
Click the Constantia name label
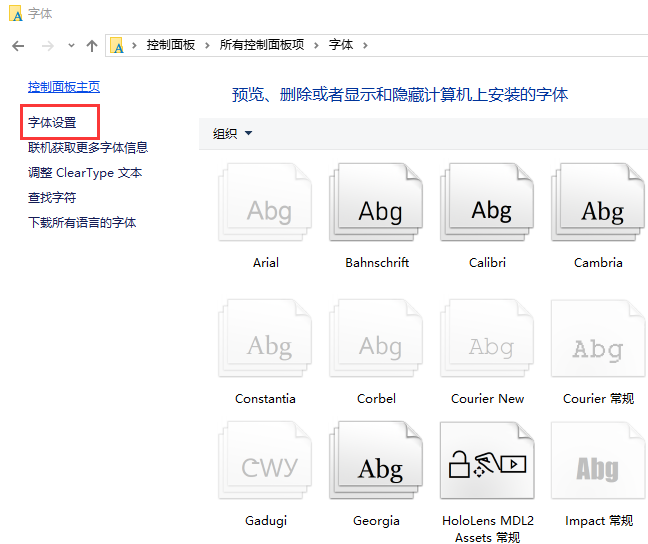265,399
